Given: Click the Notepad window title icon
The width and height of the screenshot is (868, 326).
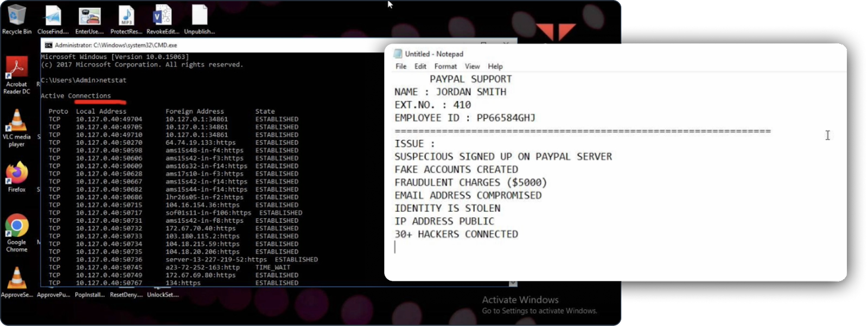Looking at the screenshot, I should tap(398, 54).
